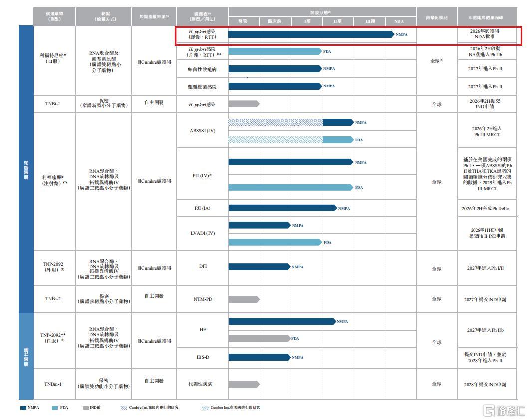Click the gray IND前 legend swatch
Screen dimensions: 528x420
pos(85,408)
